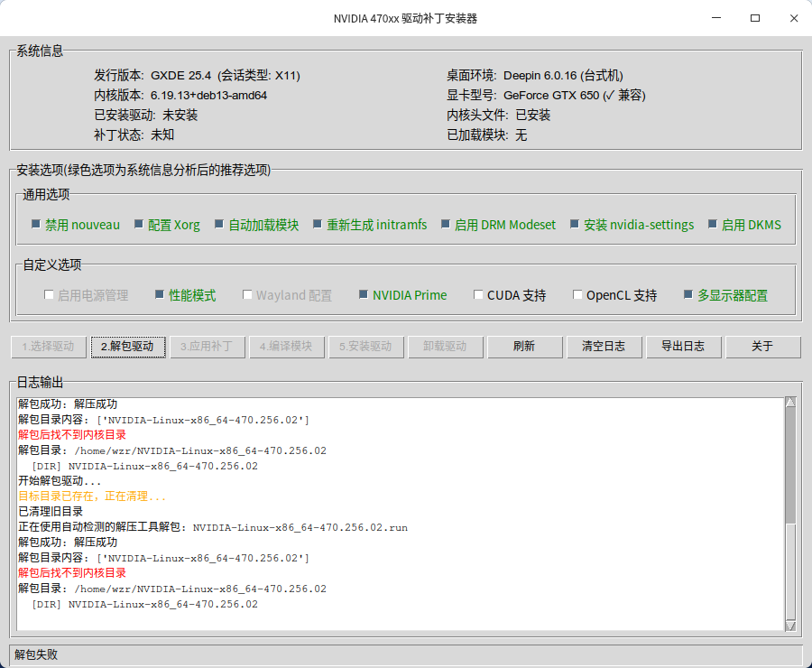Image resolution: width=812 pixels, height=668 pixels.
Task: Click the 3.应用补丁 button
Action: [208, 347]
